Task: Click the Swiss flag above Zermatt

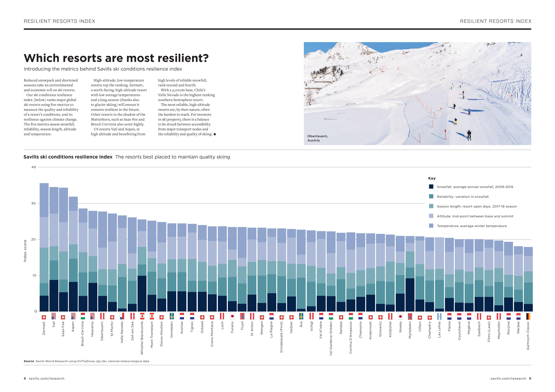Action: [x=44, y=317]
